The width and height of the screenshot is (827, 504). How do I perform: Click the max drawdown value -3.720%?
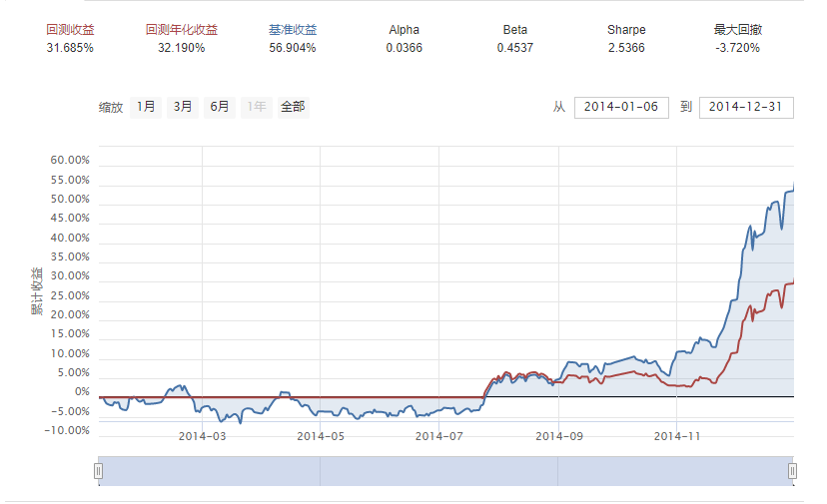coord(738,48)
